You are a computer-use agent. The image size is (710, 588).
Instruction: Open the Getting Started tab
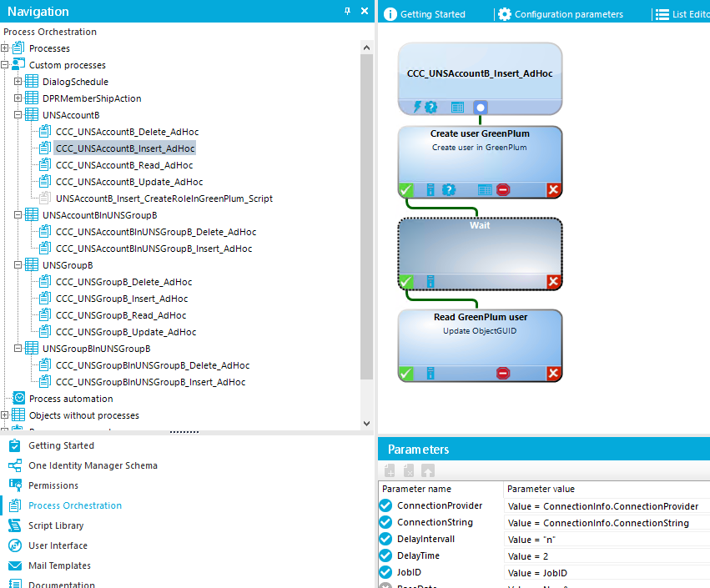click(x=435, y=14)
